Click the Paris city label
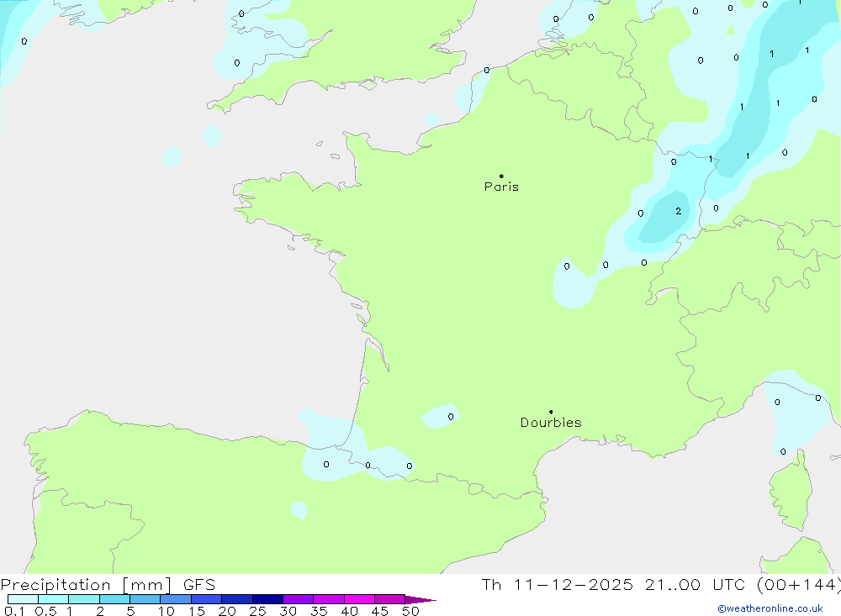Viewport: 841px width, 616px height. [x=501, y=187]
